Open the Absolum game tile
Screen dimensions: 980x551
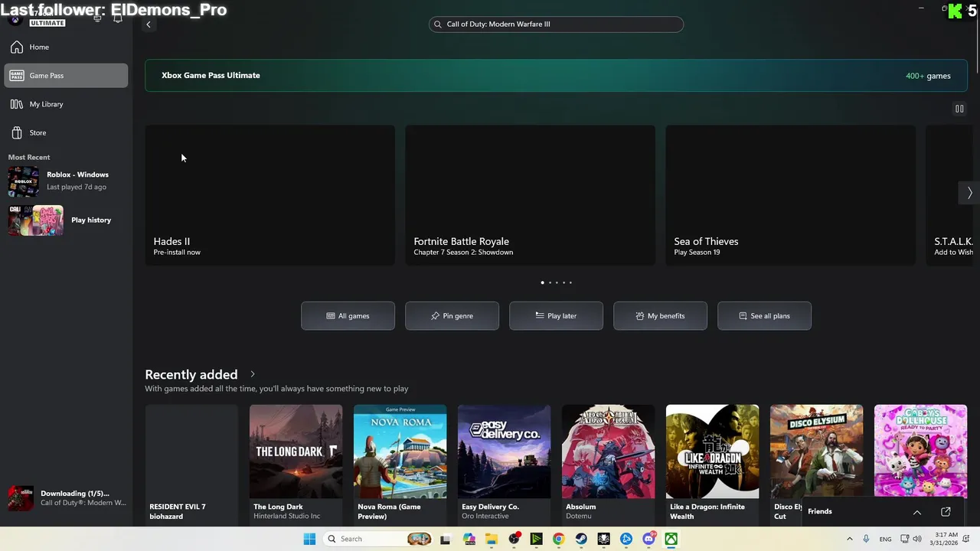pos(608,465)
